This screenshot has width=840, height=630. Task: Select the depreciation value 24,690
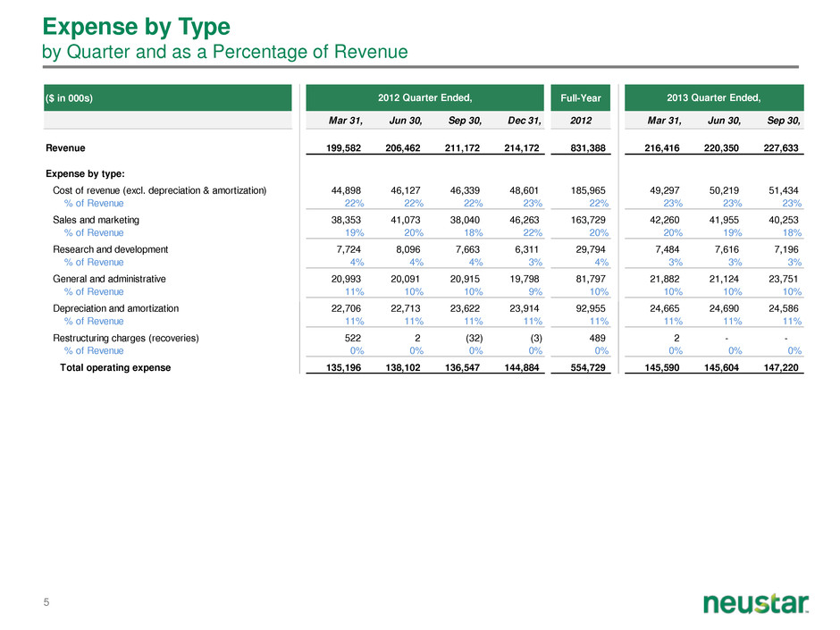[x=725, y=308]
